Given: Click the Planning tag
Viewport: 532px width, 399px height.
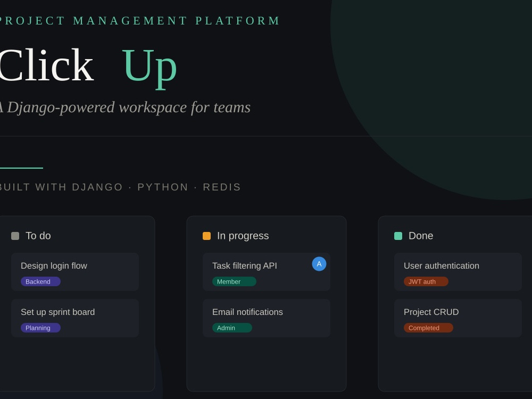Looking at the screenshot, I should pyautogui.click(x=41, y=328).
